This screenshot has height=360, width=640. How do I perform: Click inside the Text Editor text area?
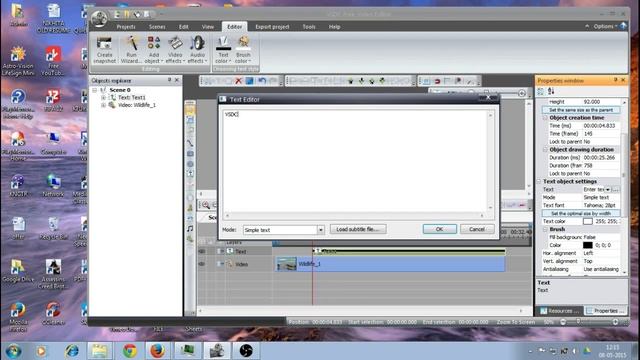pos(355,161)
